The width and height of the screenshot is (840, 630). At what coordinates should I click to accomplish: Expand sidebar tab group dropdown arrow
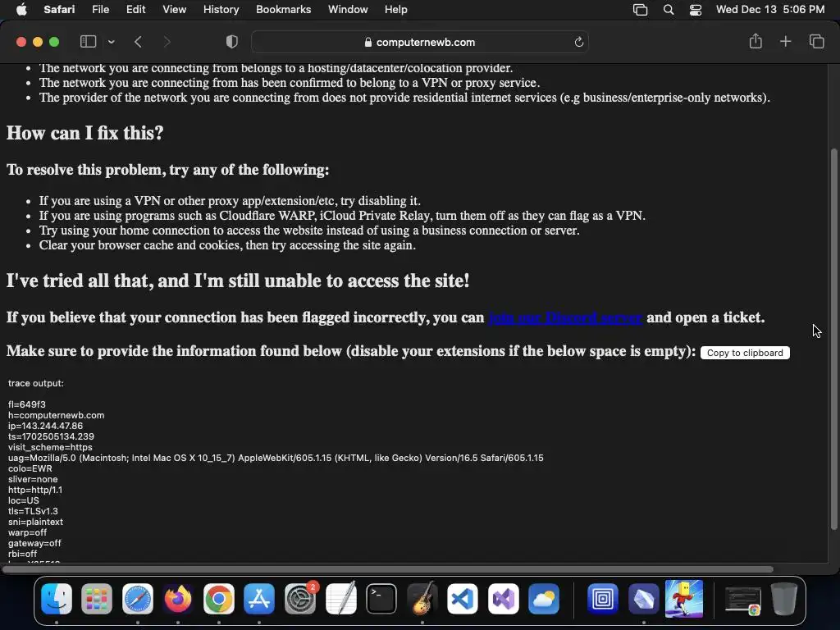(111, 42)
